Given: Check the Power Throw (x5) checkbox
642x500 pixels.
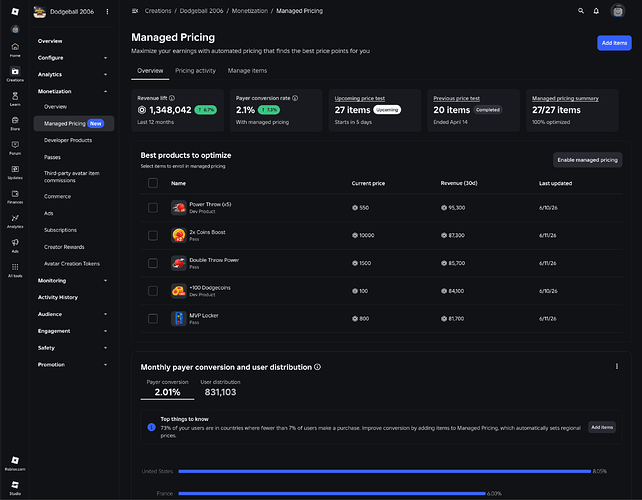Looking at the screenshot, I should tap(153, 208).
